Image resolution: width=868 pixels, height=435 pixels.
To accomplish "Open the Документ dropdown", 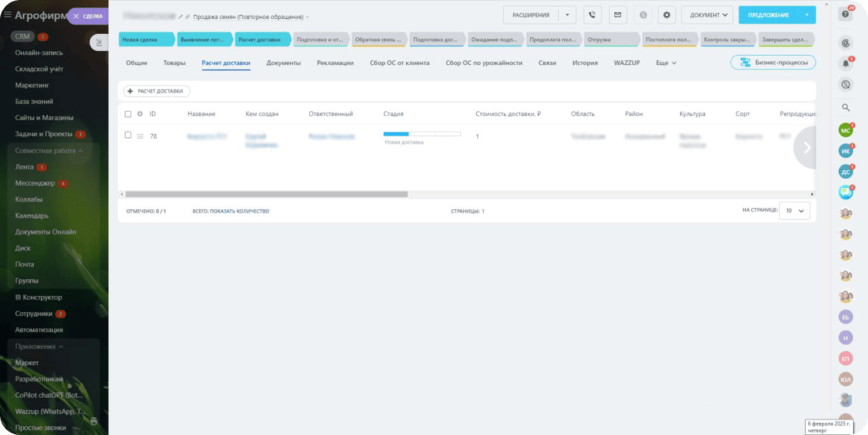I will (x=707, y=15).
